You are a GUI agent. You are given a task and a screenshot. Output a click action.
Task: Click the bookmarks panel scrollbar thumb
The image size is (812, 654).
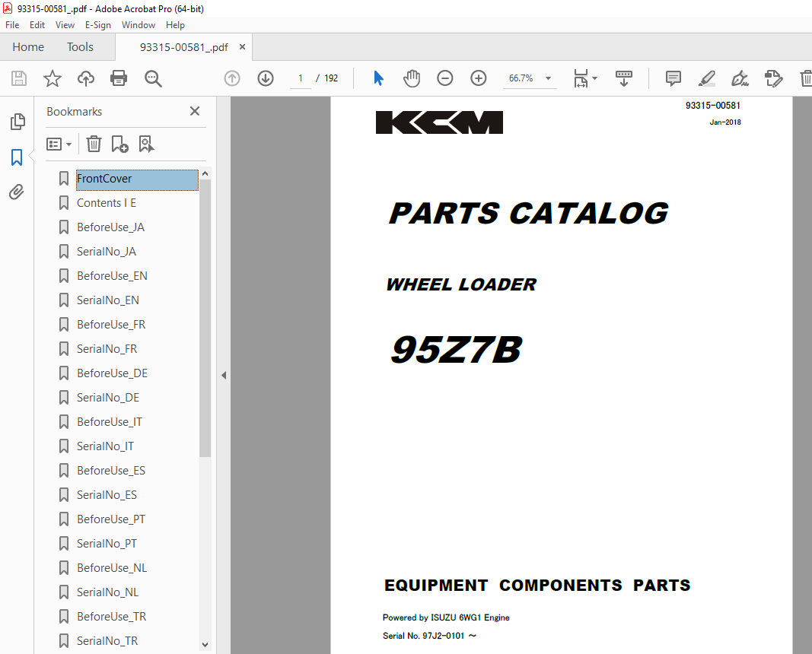coord(205,318)
